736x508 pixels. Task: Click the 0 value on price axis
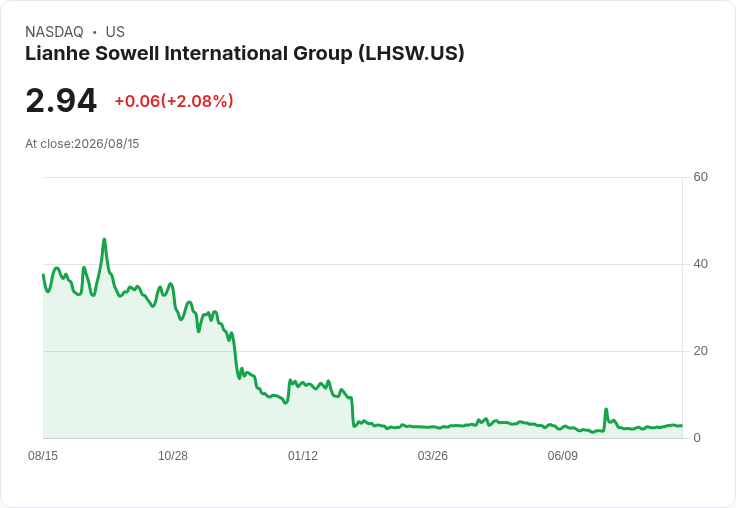click(x=697, y=438)
